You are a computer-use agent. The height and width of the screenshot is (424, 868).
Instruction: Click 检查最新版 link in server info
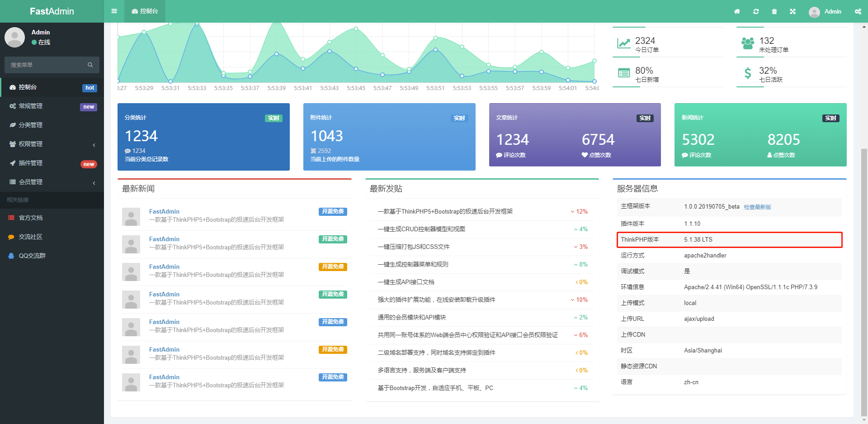[x=757, y=207]
